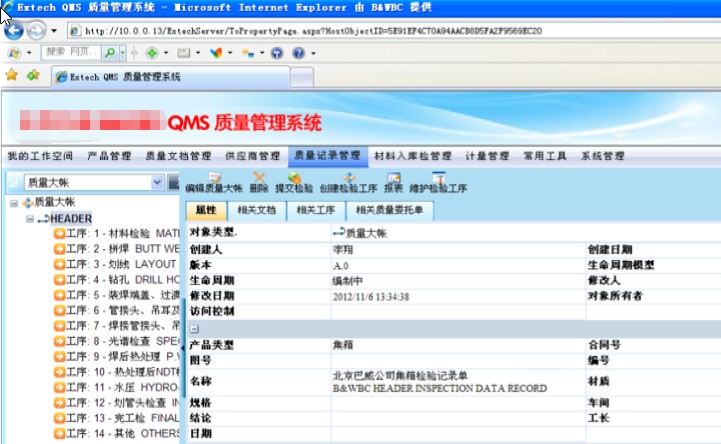The height and width of the screenshot is (444, 721).
Task: Collapse the product details section minus box
Action: [x=195, y=329]
